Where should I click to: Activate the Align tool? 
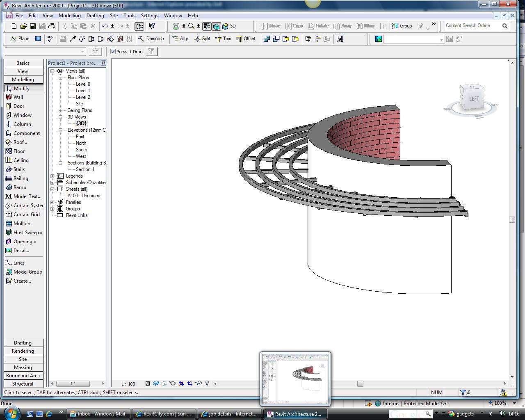181,39
